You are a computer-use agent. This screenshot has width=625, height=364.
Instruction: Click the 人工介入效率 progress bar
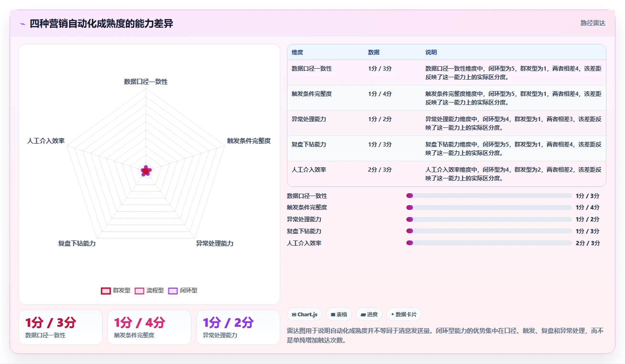489,243
